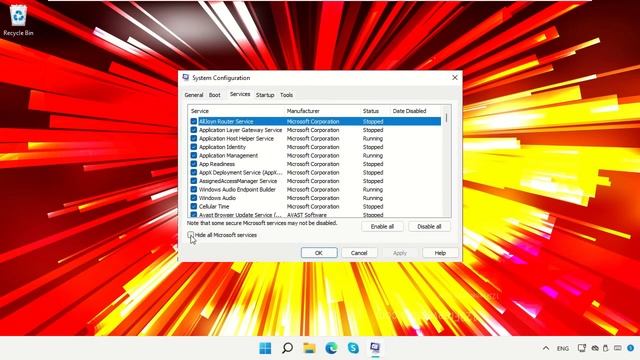Toggle AssignedAccessManager Service checkbox

(193, 181)
